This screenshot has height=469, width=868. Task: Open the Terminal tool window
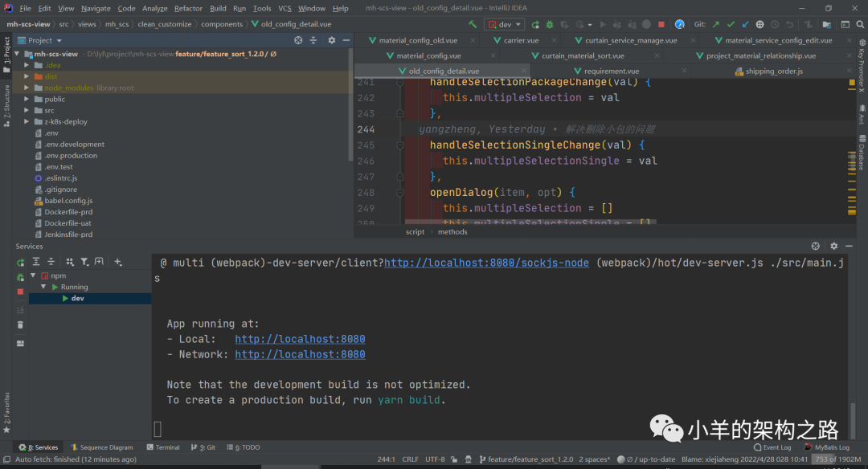(163, 447)
